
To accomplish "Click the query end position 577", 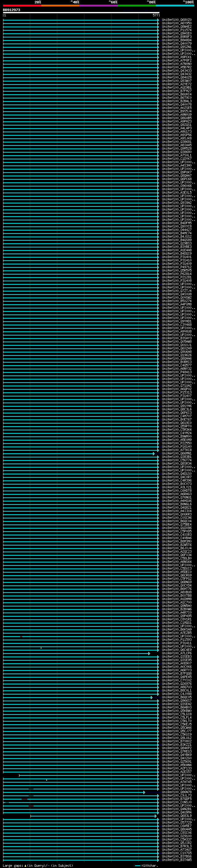I will pos(155,15).
